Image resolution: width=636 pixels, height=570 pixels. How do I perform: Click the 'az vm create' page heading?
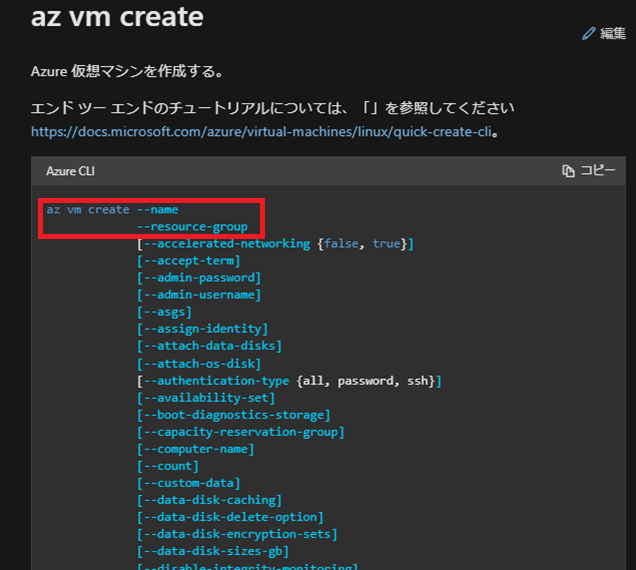pos(117,17)
